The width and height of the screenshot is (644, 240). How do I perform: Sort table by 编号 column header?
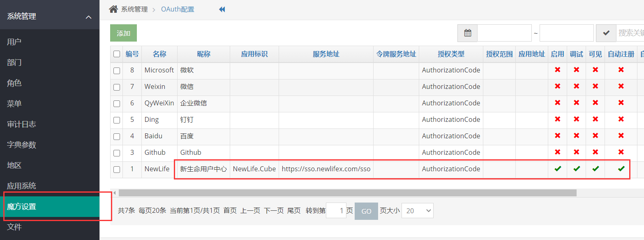pyautogui.click(x=132, y=54)
